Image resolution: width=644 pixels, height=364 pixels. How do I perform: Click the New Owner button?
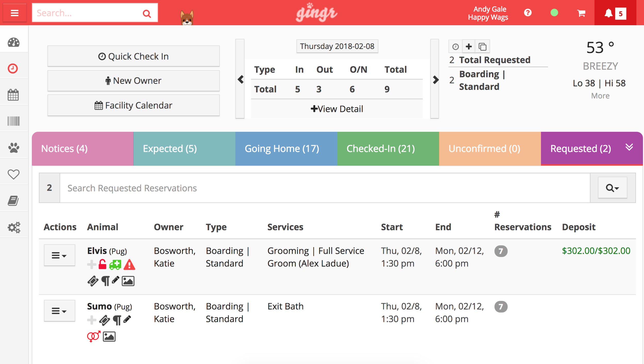[x=133, y=81]
